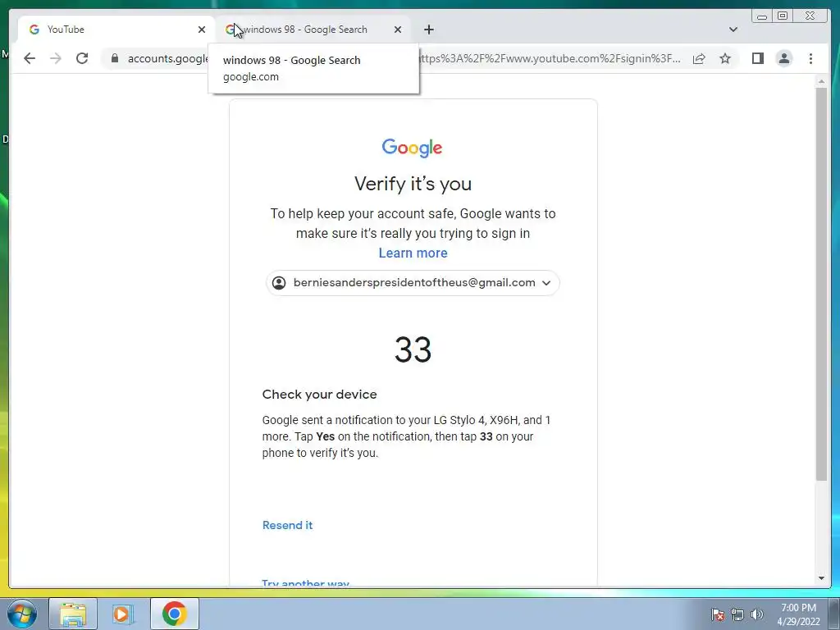The width and height of the screenshot is (840, 630).
Task: Click the 7:00 PM taskbar clock
Action: click(798, 614)
